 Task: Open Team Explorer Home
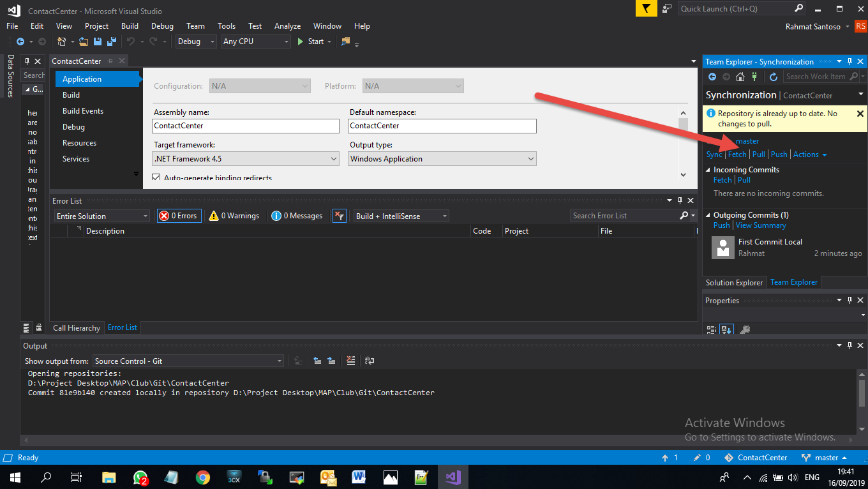coord(740,77)
